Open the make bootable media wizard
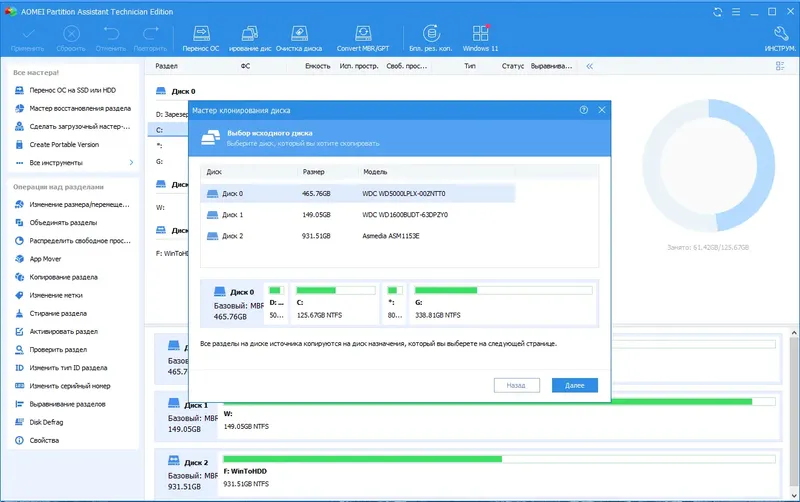 (79, 127)
